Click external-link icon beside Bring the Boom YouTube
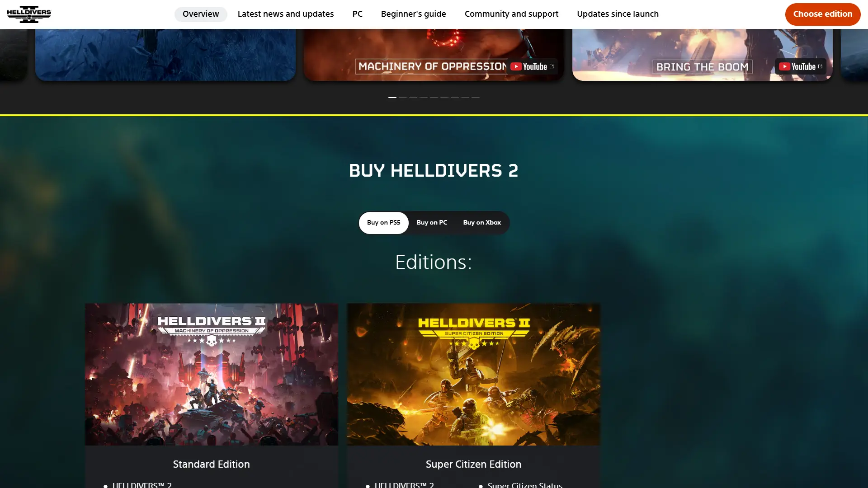Viewport: 868px width, 488px height. [x=820, y=66]
